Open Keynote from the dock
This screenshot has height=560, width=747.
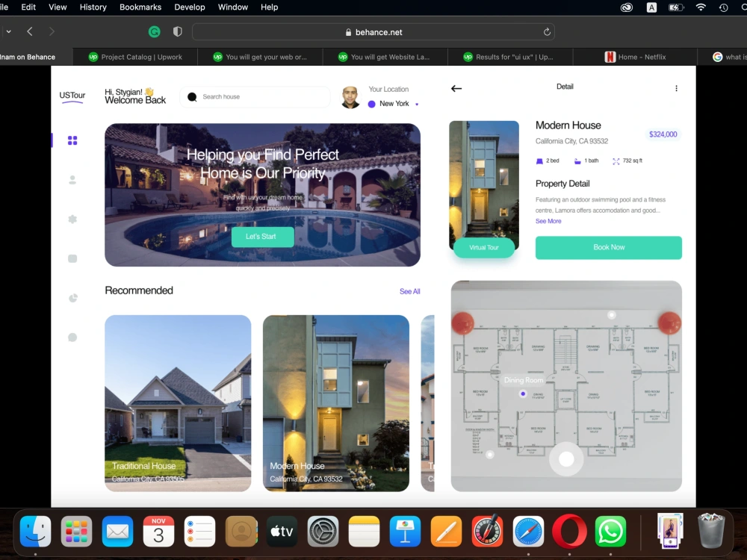(405, 532)
